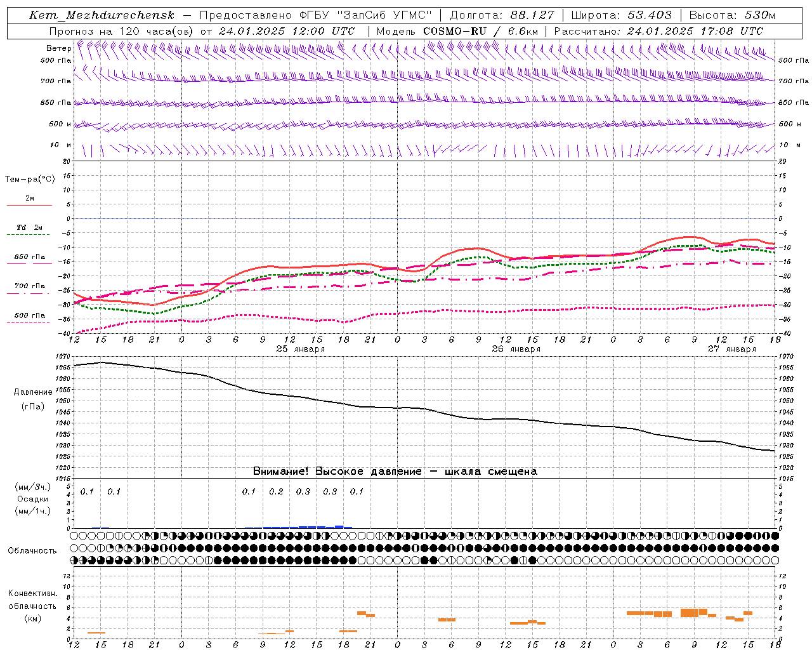Click the '2м' temperature legend line sample

29,206
